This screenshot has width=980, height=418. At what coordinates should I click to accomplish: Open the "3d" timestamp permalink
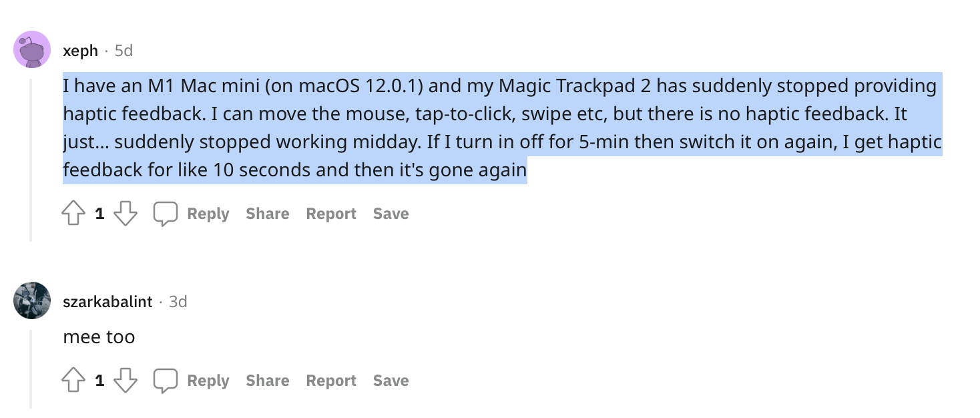click(178, 302)
